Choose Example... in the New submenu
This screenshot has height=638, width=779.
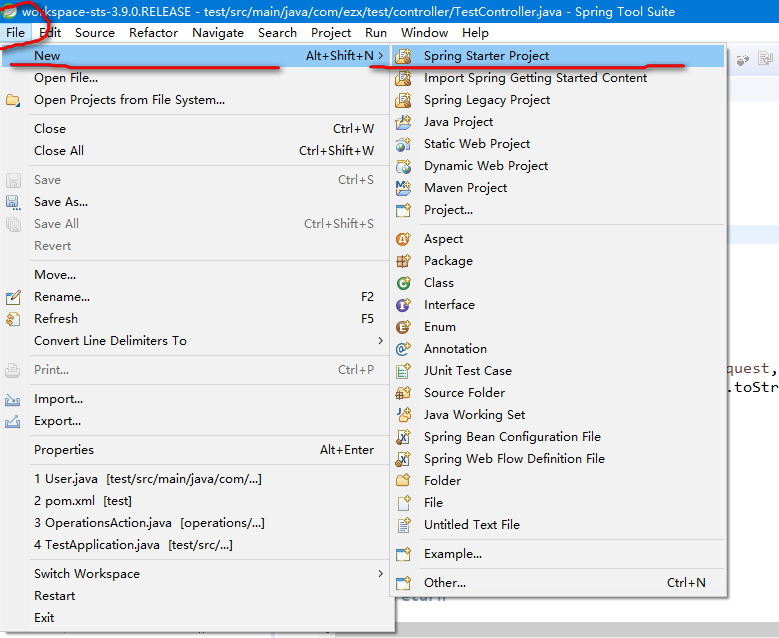(x=558, y=554)
